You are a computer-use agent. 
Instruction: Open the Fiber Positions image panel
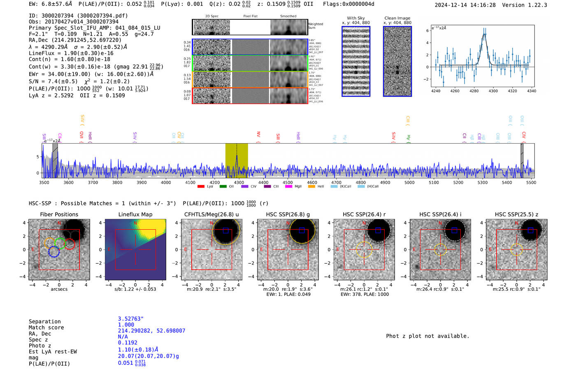click(59, 250)
